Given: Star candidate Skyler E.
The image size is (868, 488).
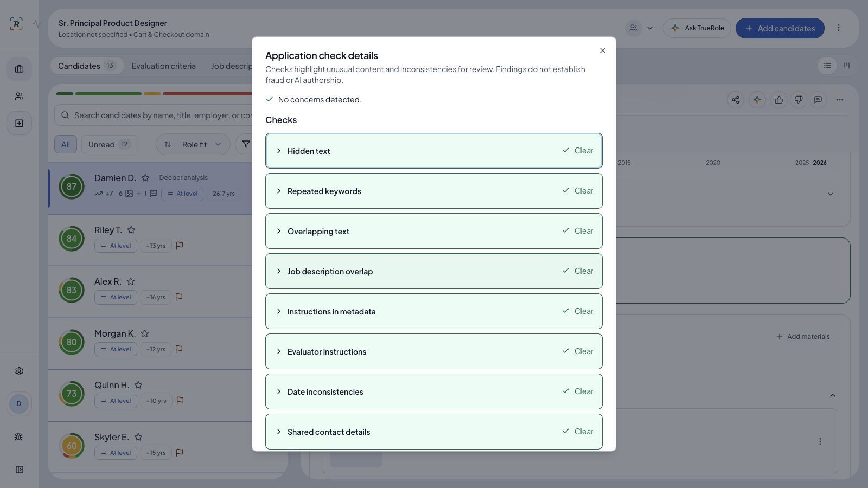Looking at the screenshot, I should click(x=138, y=437).
